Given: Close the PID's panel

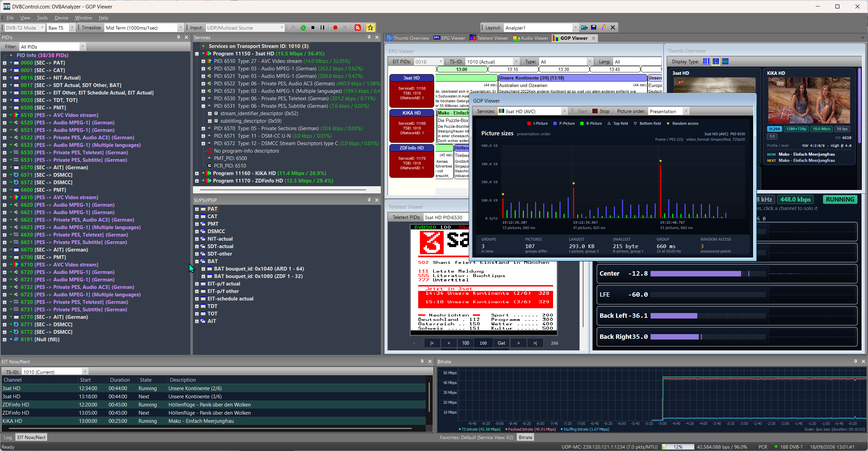Looking at the screenshot, I should pyautogui.click(x=186, y=37).
